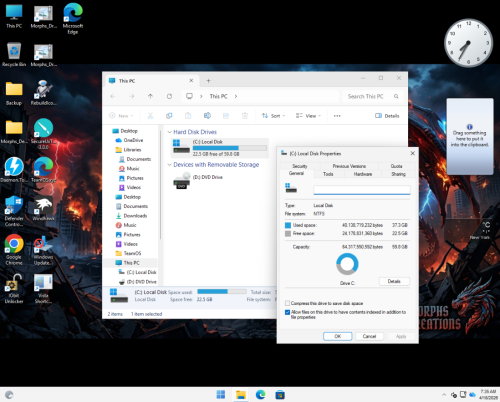This screenshot has height=402, width=500.
Task: Click the drive label text field
Action: point(362,190)
